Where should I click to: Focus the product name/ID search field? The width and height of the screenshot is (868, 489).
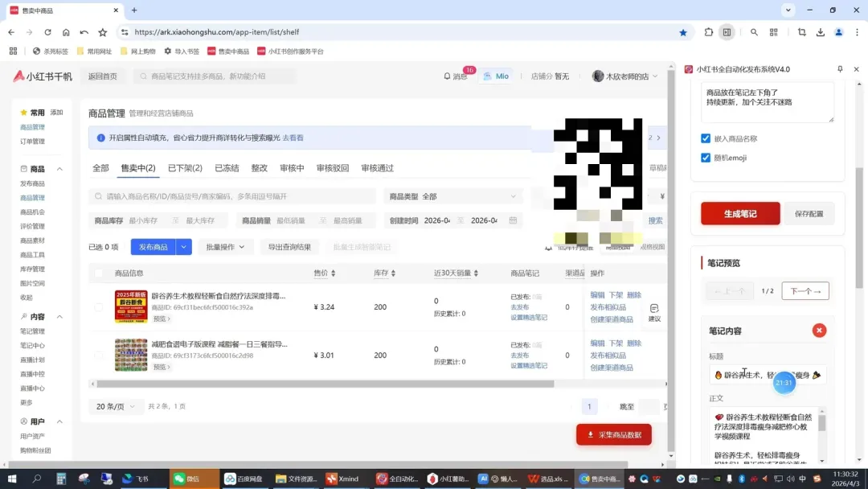(x=232, y=196)
